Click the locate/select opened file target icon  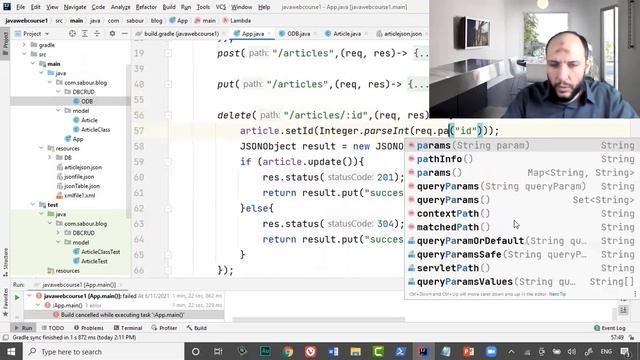pos(72,33)
